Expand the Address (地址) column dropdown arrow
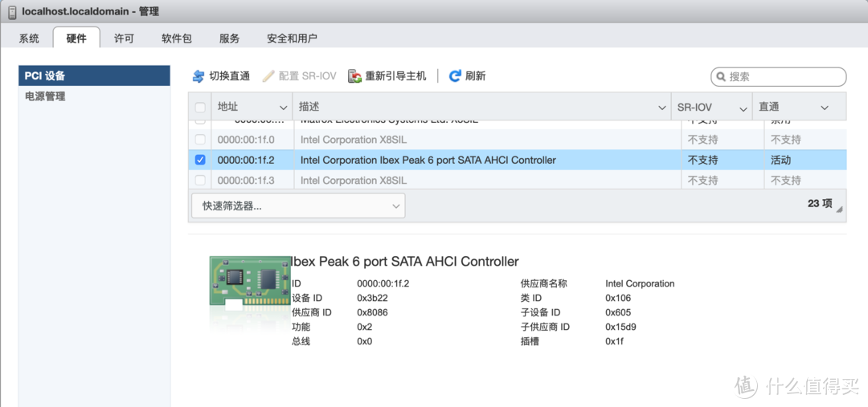868x407 pixels. pyautogui.click(x=284, y=108)
